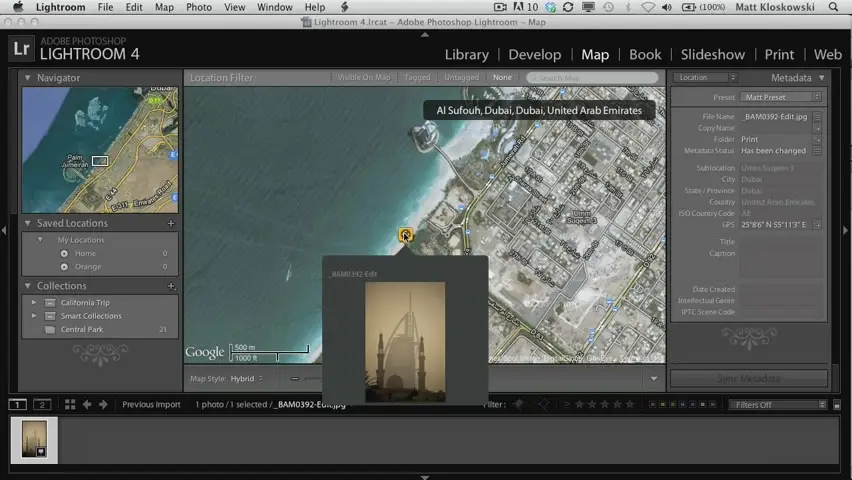Collapse the Metadata panel

822,78
